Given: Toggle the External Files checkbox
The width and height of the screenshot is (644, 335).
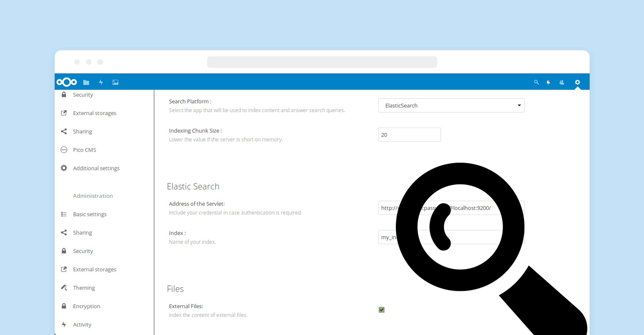Looking at the screenshot, I should click(x=382, y=310).
